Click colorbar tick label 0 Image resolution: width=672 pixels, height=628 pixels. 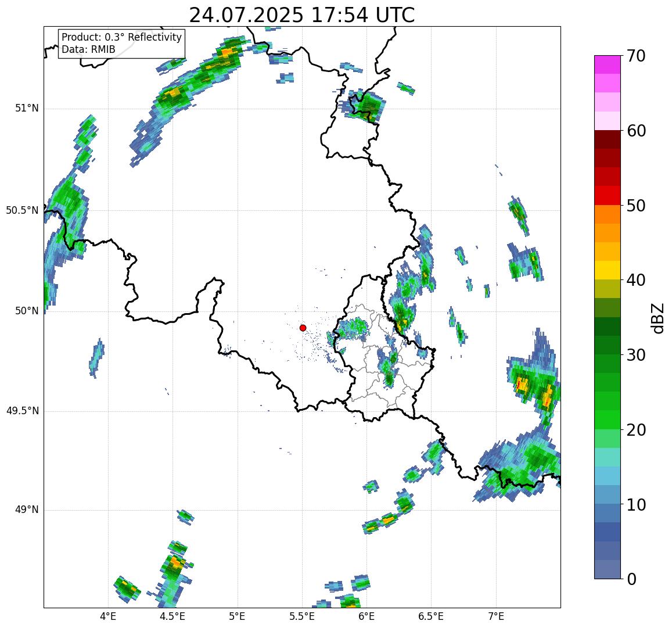[x=632, y=579]
